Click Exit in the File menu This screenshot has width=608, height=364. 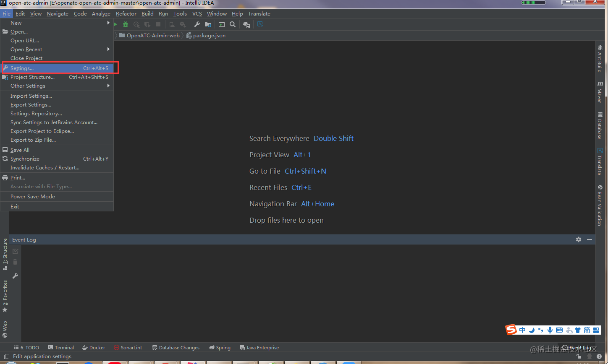click(x=57, y=207)
